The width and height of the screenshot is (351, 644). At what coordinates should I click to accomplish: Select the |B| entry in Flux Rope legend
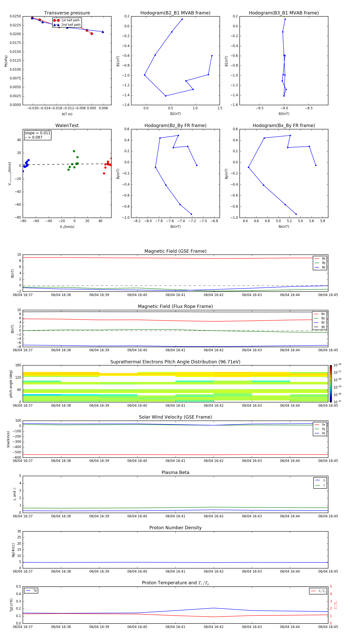[320, 327]
